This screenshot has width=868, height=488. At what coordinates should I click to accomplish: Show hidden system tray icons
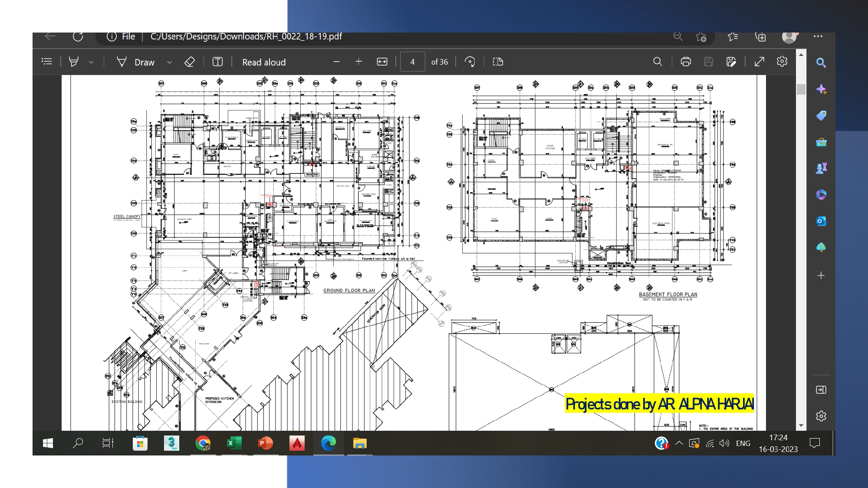click(679, 443)
